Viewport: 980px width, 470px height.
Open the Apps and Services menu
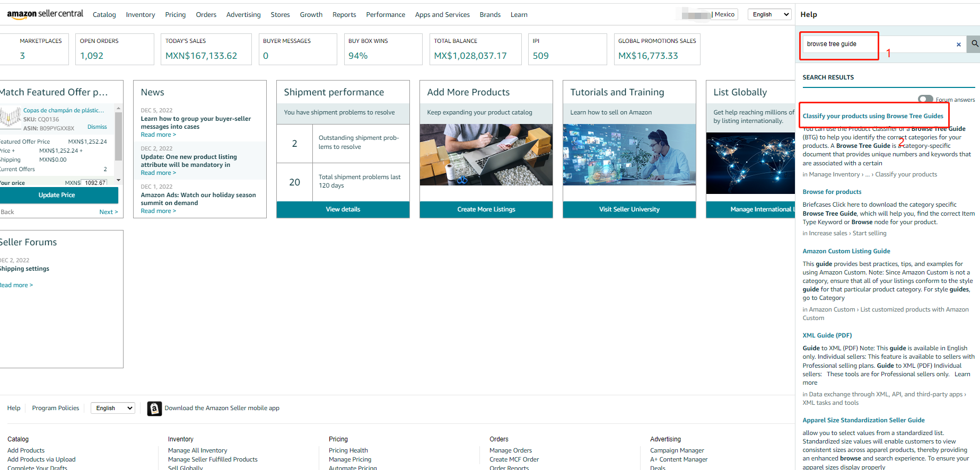[442, 15]
